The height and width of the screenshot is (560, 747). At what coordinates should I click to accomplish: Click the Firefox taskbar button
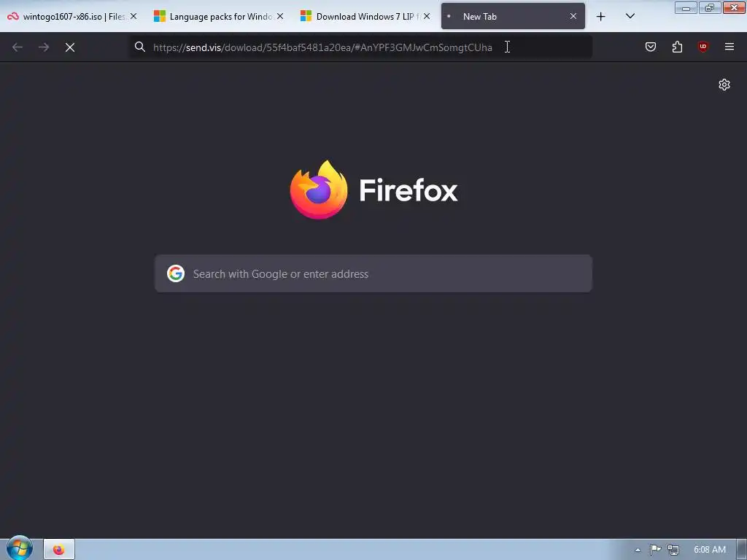point(59,550)
